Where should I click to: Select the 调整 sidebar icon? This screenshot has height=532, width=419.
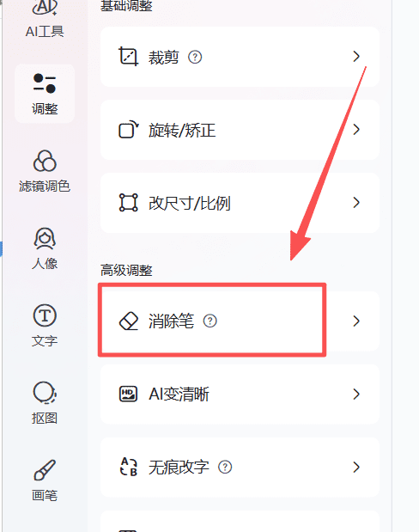coord(45,94)
